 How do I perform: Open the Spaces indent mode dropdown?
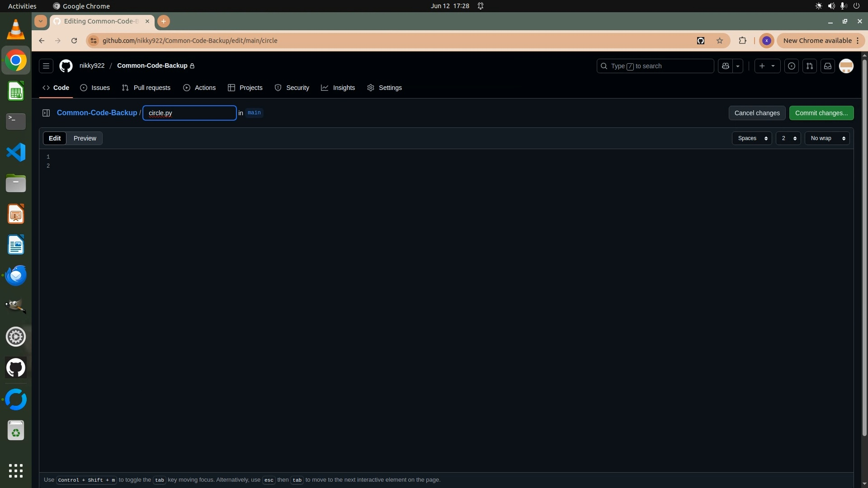pyautogui.click(x=752, y=138)
